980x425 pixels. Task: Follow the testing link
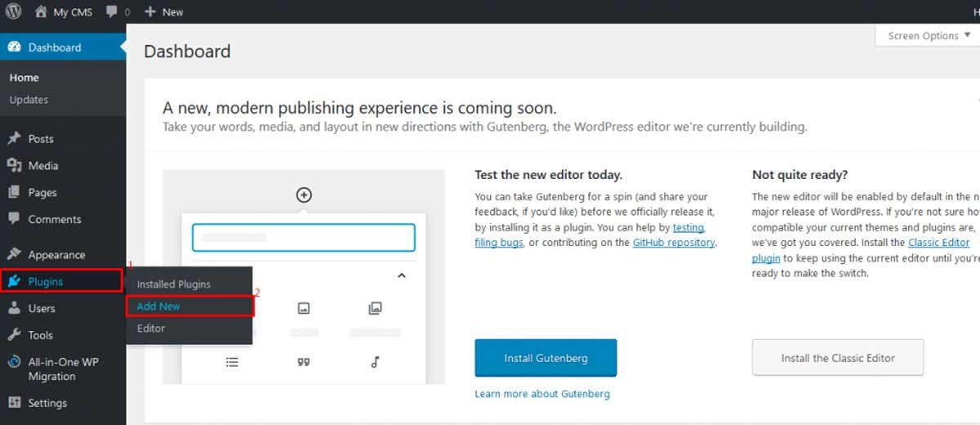click(688, 227)
